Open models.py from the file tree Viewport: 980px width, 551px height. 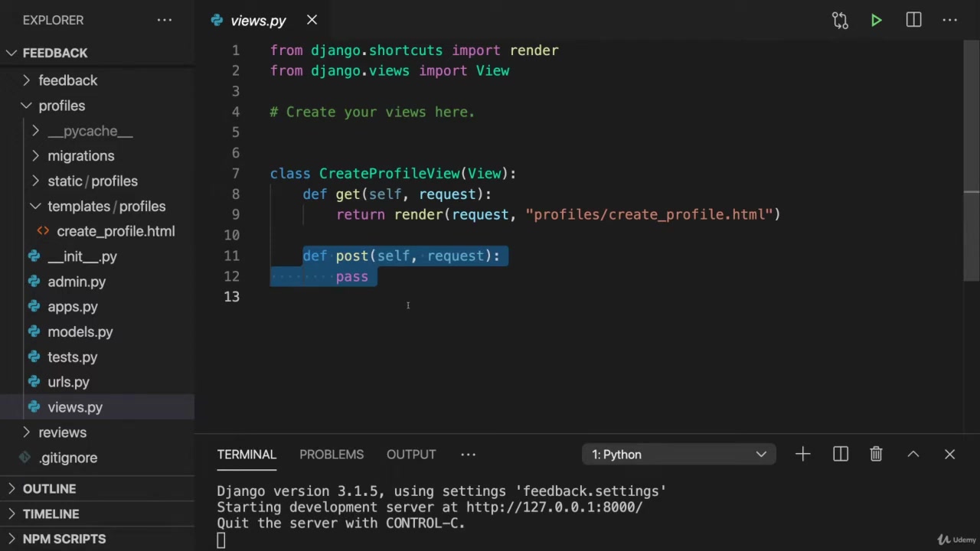pos(80,332)
